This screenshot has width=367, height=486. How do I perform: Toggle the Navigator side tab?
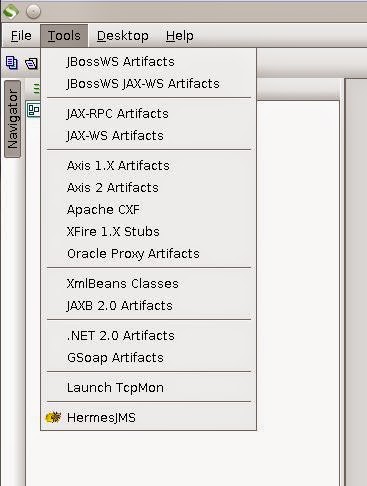point(12,119)
